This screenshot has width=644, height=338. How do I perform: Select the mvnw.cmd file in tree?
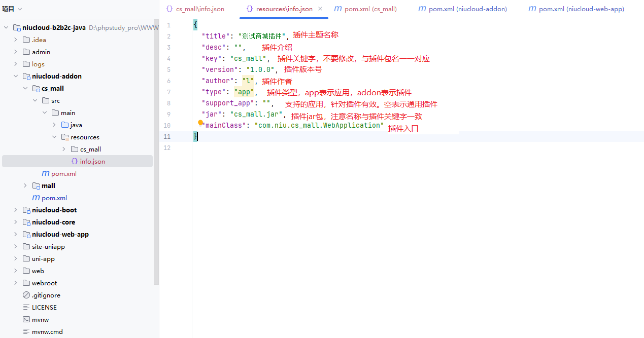(x=47, y=332)
